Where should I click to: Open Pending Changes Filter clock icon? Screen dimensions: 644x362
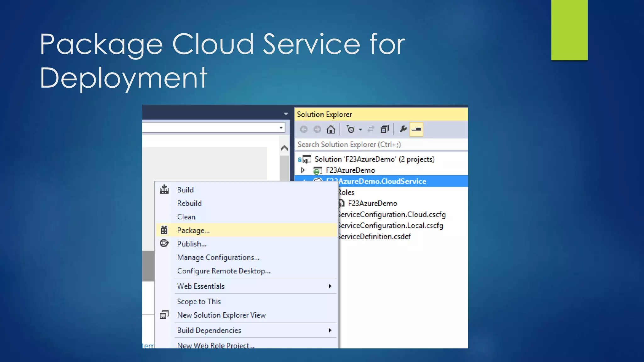(x=350, y=129)
